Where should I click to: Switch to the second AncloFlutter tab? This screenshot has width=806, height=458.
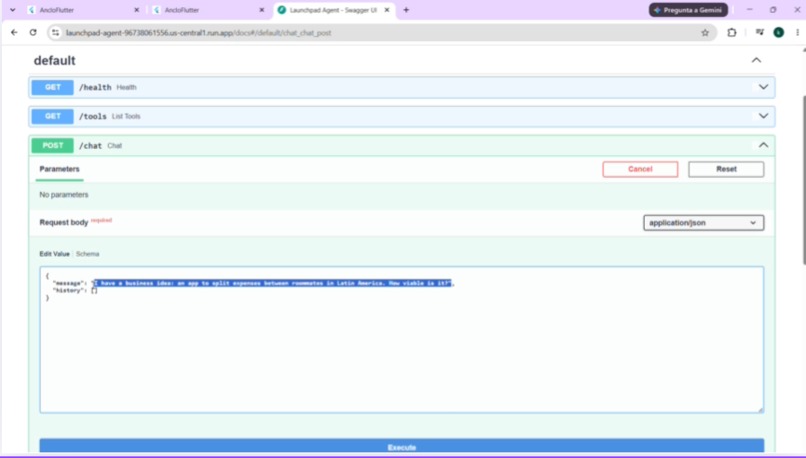[x=208, y=10]
